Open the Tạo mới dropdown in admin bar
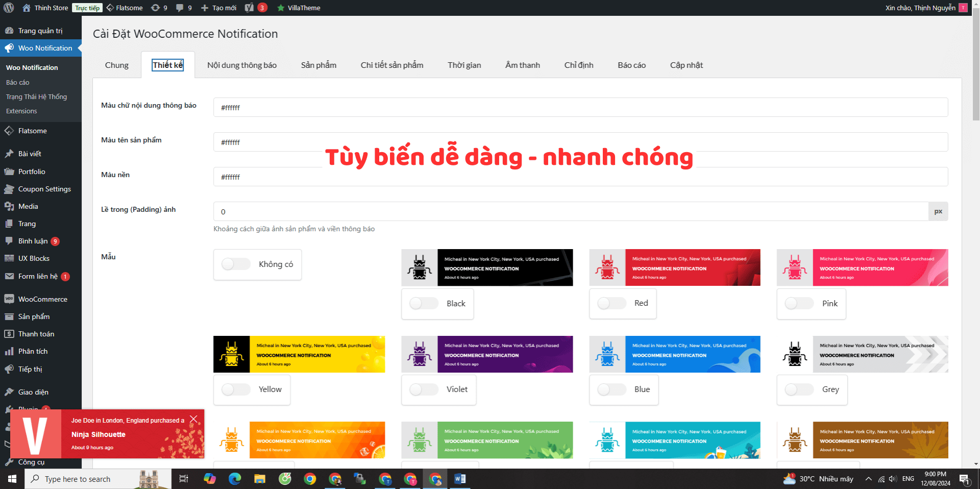 (x=218, y=8)
